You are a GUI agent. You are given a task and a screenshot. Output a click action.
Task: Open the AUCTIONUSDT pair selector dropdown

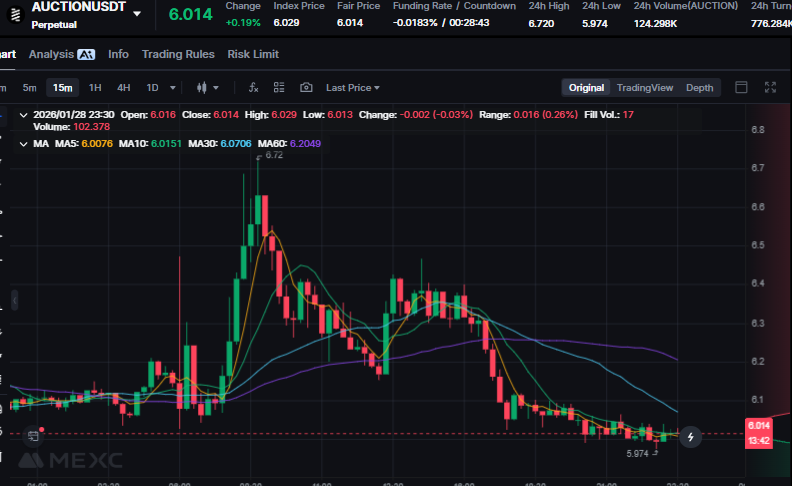137,14
